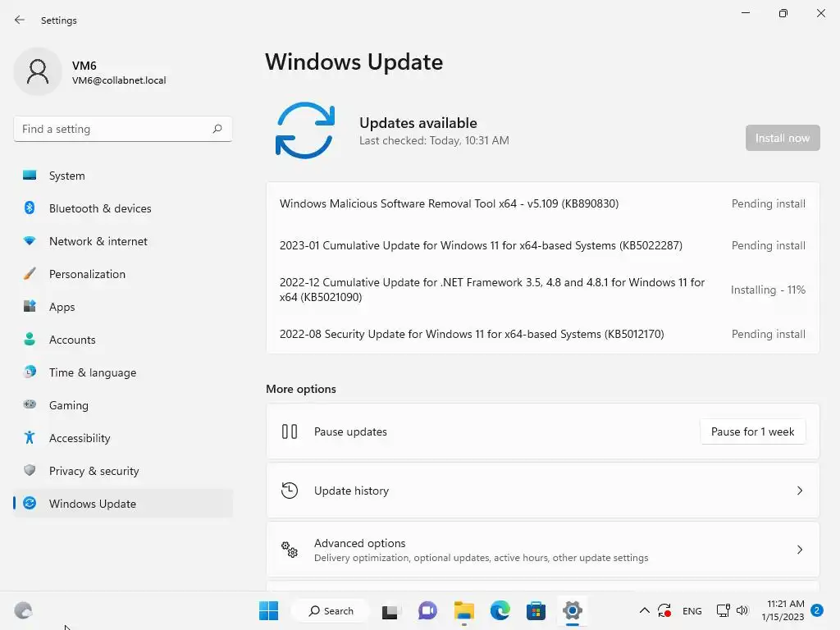
Task: Click the KB5012170 security update entry
Action: click(542, 334)
